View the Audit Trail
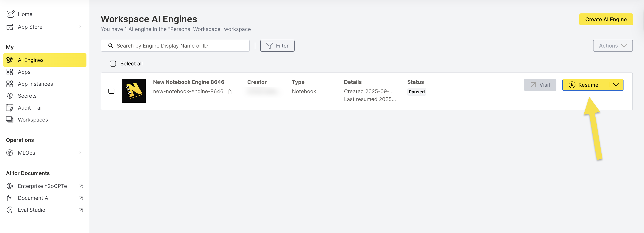Image resolution: width=644 pixels, height=233 pixels. [30, 108]
